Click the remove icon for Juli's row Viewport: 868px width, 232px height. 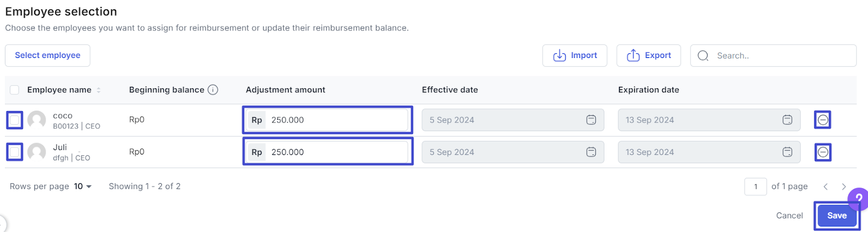point(822,152)
